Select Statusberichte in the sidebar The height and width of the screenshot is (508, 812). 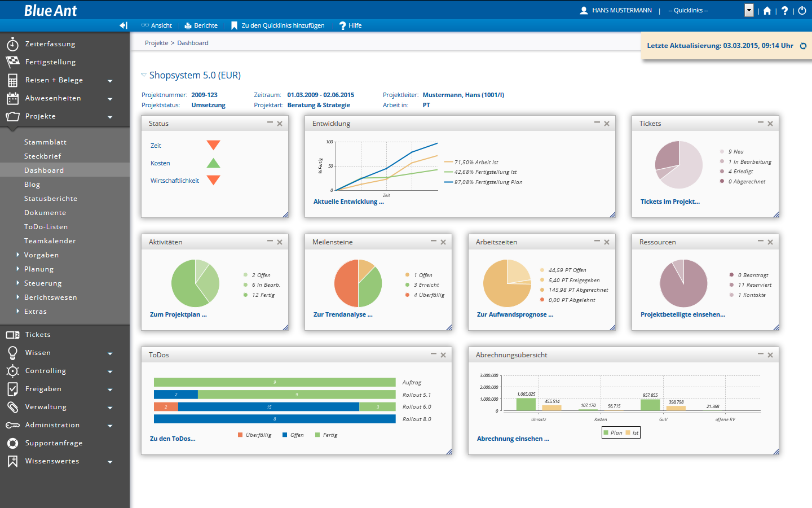51,199
